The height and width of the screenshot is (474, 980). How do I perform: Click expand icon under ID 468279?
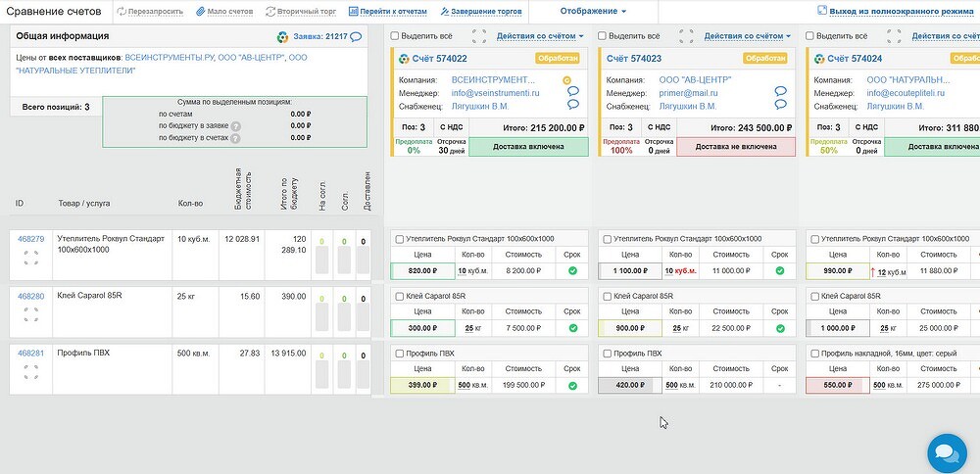(x=30, y=259)
